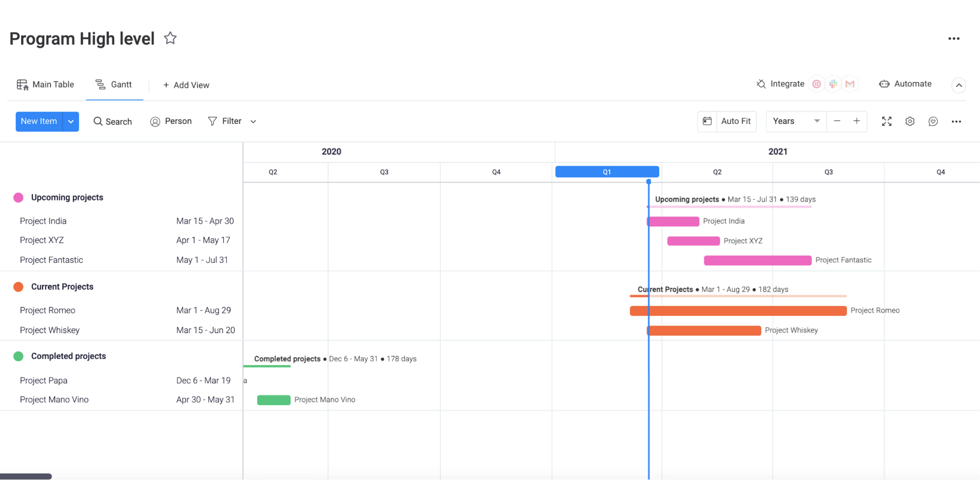This screenshot has height=487, width=980.
Task: Click the Apr 30 - May 31 date
Action: [205, 400]
